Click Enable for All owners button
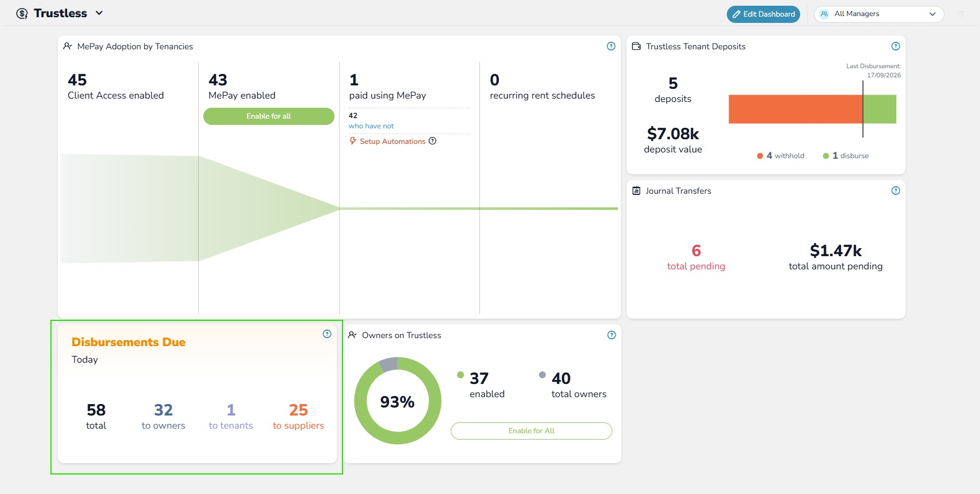The height and width of the screenshot is (494, 980). click(532, 431)
